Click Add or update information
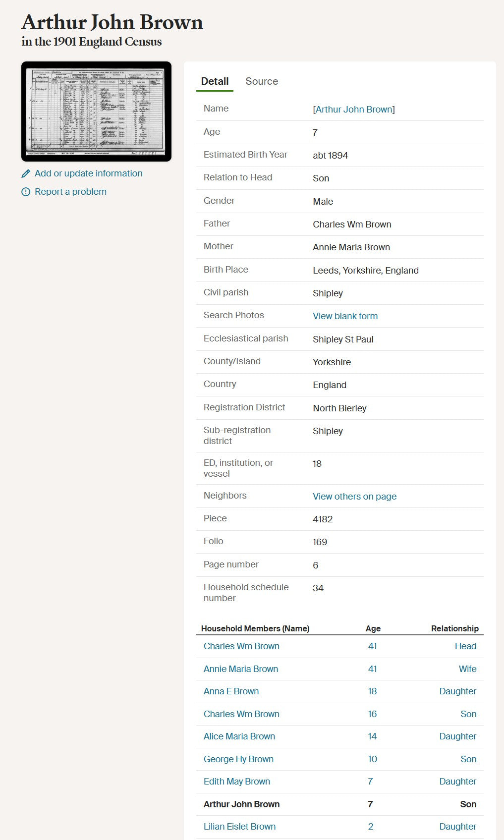 tap(88, 173)
